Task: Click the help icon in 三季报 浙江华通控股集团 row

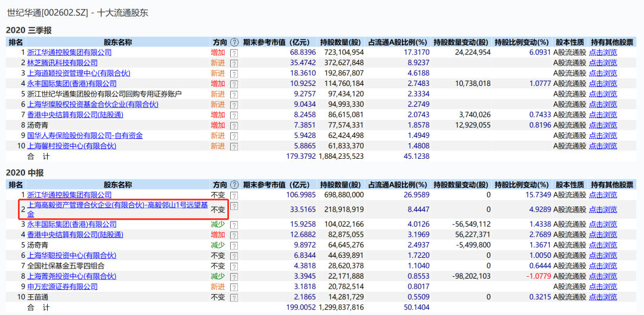Action: [x=234, y=53]
